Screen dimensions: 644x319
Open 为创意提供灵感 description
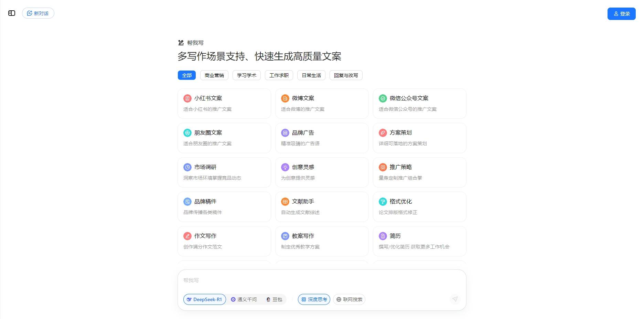point(298,178)
